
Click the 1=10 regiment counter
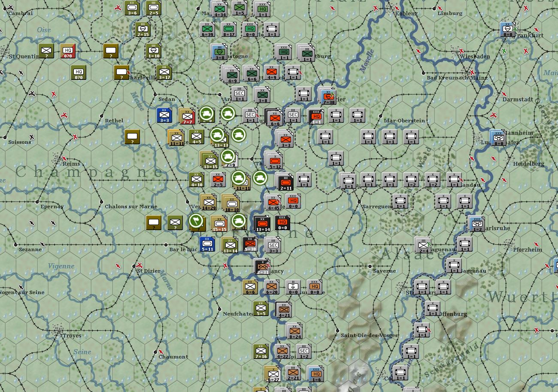coord(154,51)
